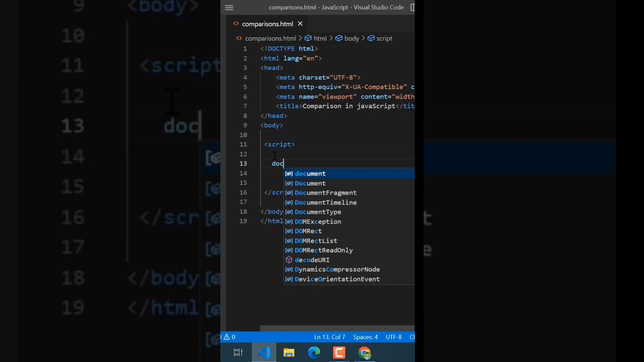This screenshot has width=644, height=362.
Task: Open Google Chrome from the taskbar
Action: coord(364,353)
